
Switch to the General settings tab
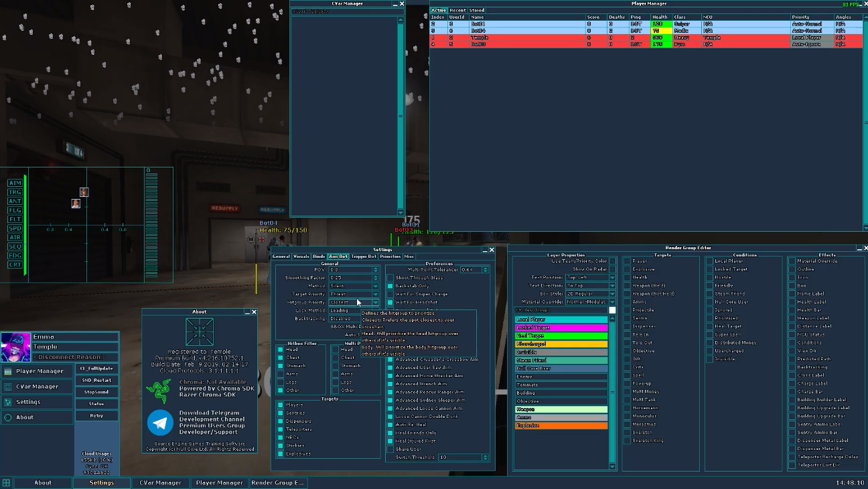point(281,257)
